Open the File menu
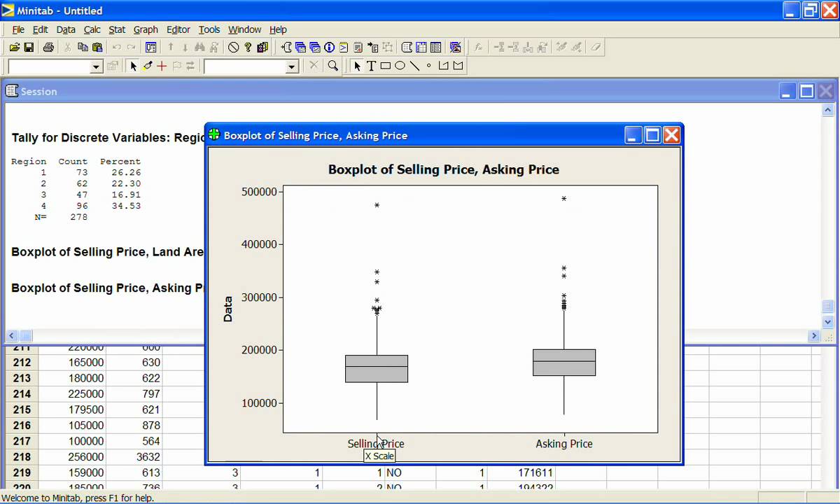 point(18,29)
